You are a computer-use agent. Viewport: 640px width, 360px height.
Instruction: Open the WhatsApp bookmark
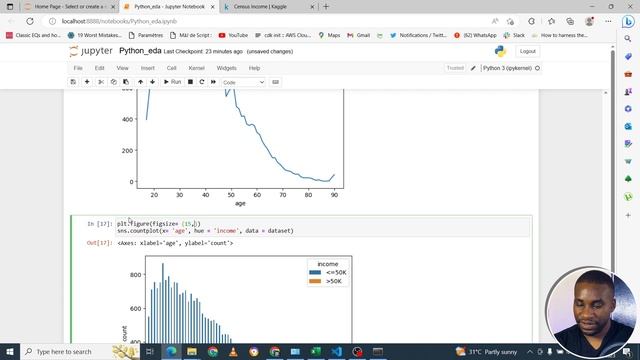tap(476, 36)
